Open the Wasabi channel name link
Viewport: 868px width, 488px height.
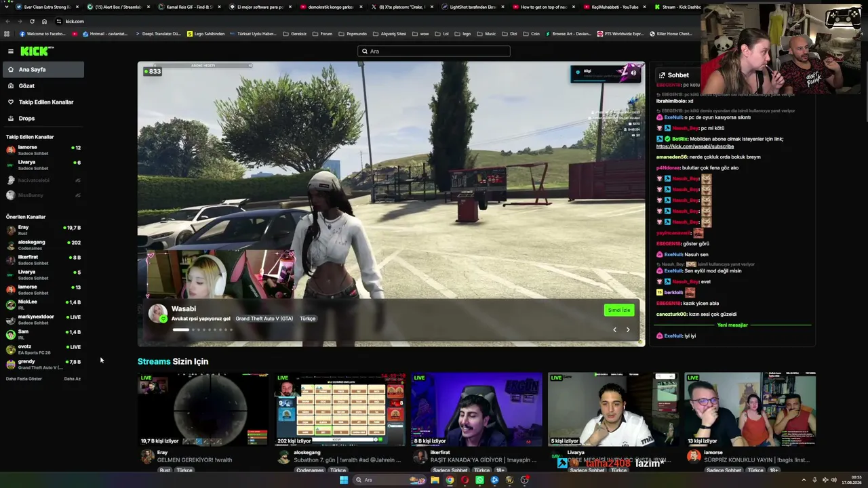click(x=184, y=308)
